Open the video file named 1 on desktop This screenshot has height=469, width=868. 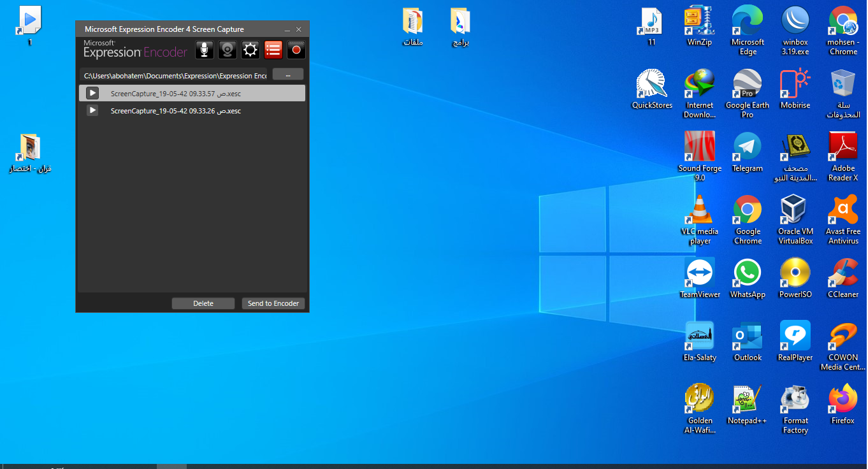coord(29,25)
